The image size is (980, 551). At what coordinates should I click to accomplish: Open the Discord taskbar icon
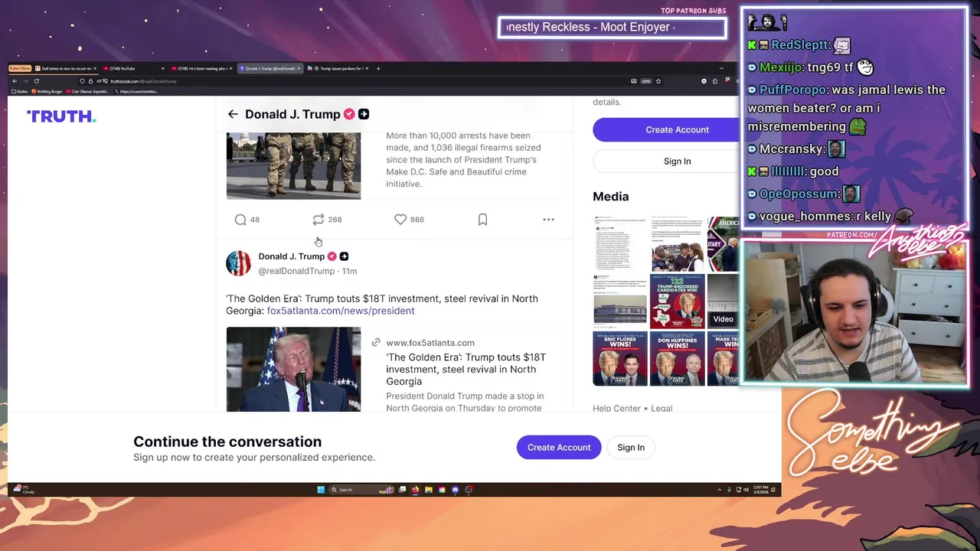pos(455,490)
